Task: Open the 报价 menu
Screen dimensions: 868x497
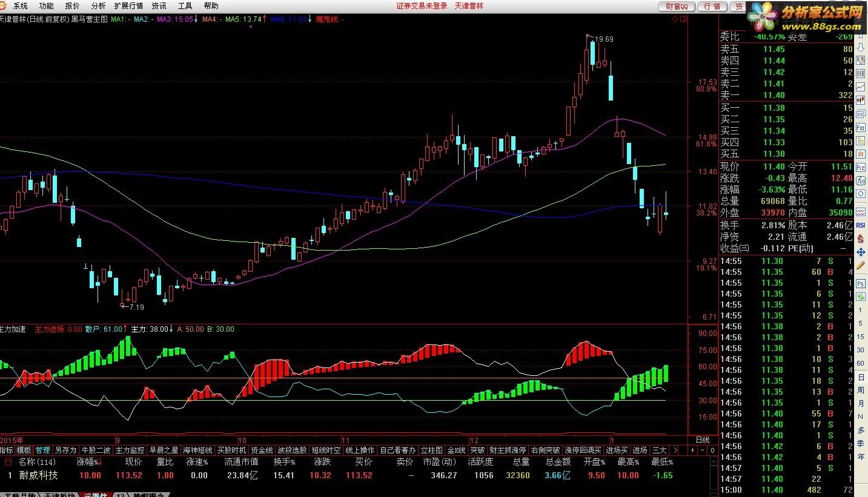Action: pyautogui.click(x=72, y=6)
